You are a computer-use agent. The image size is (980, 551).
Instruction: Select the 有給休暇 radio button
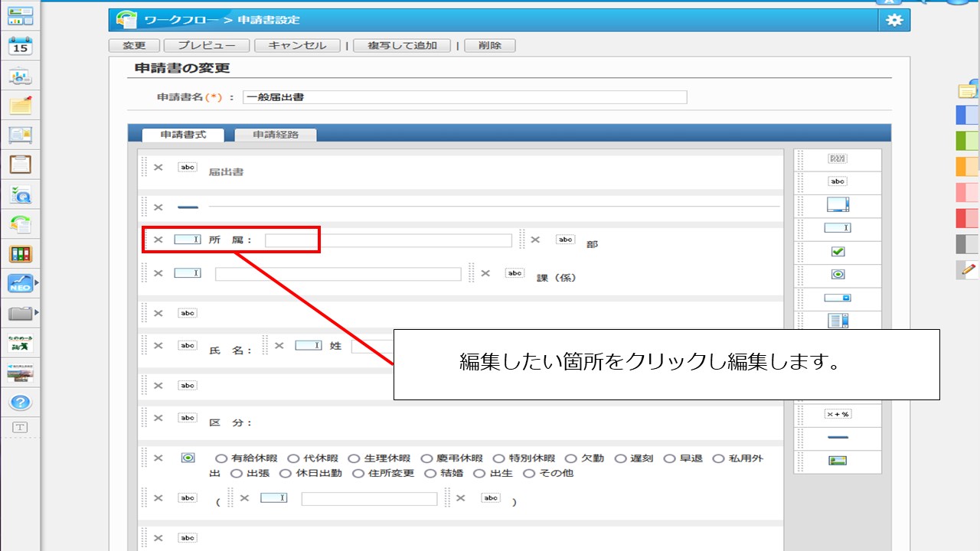click(x=221, y=458)
